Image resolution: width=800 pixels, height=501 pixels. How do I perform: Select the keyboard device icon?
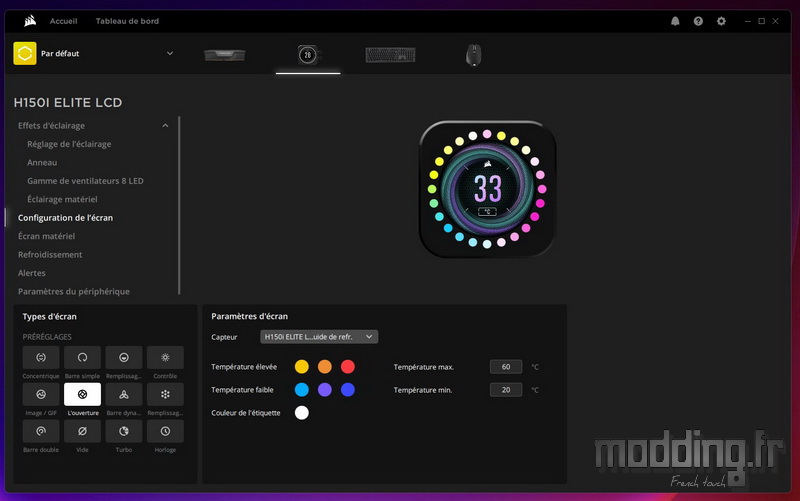(390, 55)
